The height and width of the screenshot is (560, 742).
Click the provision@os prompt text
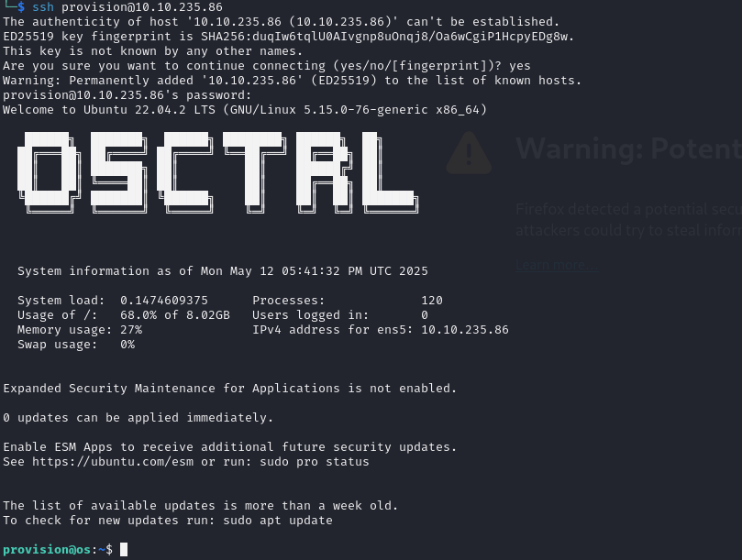point(47,550)
